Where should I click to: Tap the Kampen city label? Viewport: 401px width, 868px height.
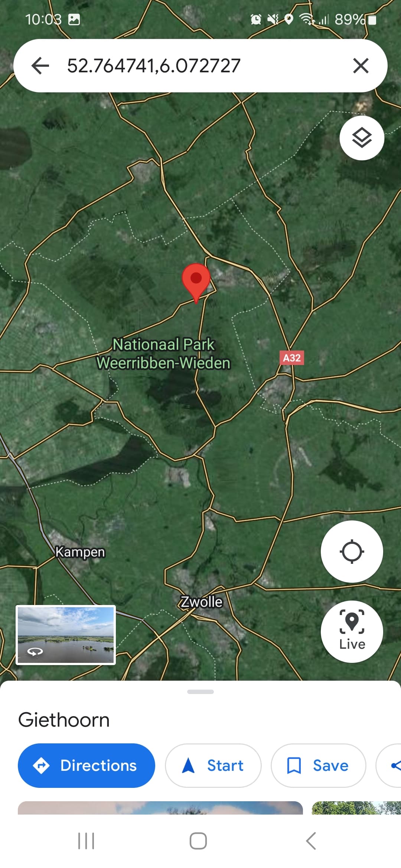(x=80, y=552)
